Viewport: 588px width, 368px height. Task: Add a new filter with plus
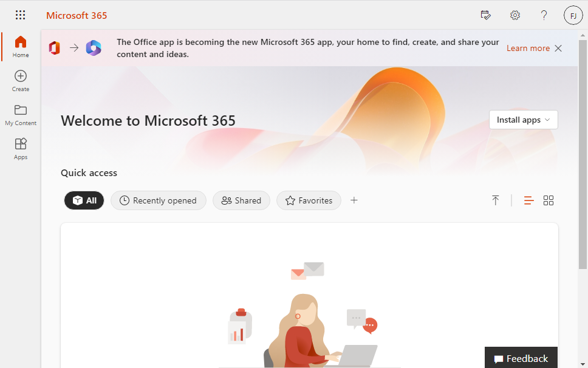tap(354, 200)
